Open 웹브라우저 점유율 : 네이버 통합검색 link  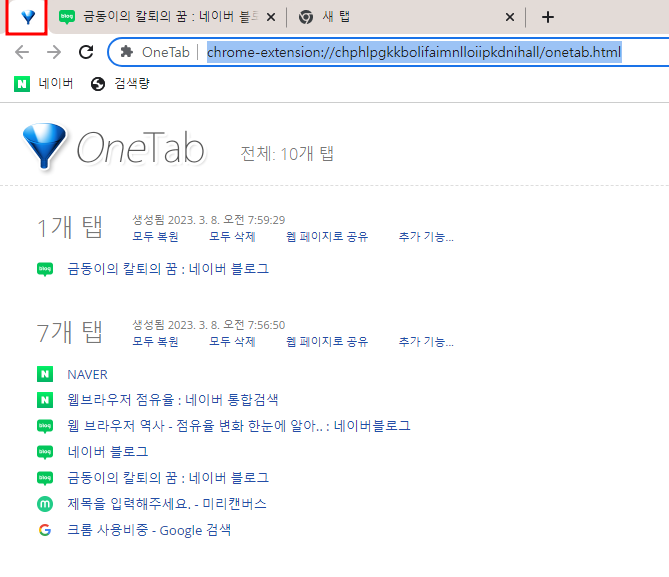click(173, 400)
